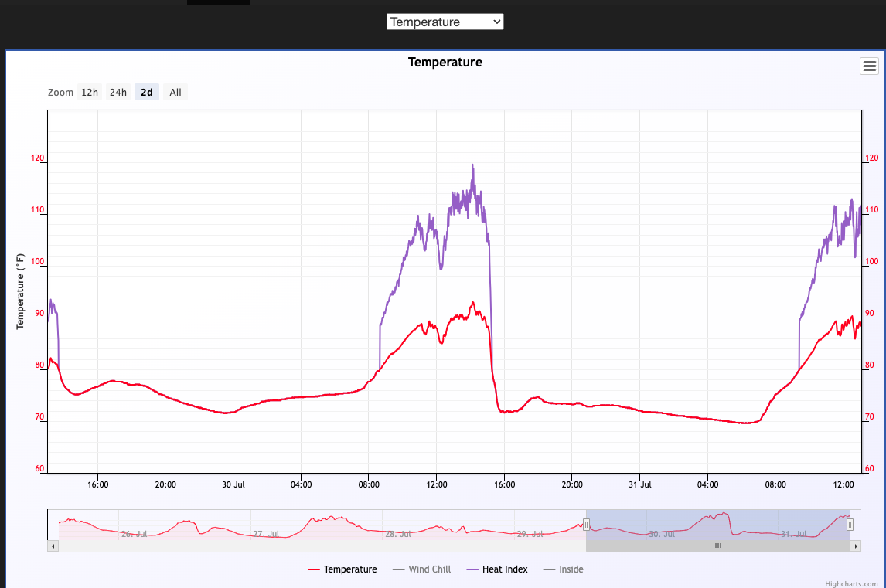Click the 31 Jul x-axis label
This screenshot has width=886, height=588.
639,484
